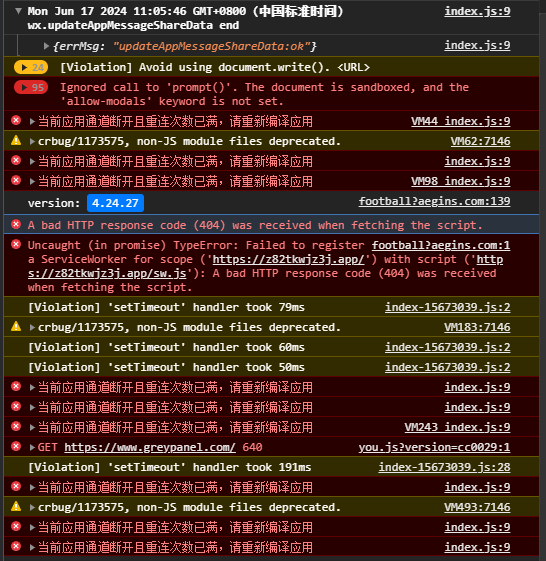Click the warning icon on the VM62:7146 row
Viewport: 546px width, 561px height.
point(16,141)
